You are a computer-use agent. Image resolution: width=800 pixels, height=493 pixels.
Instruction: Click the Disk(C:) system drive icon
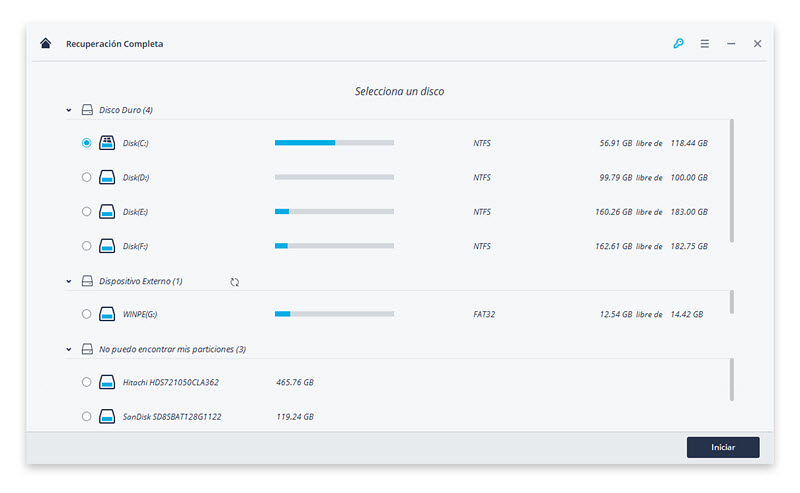(107, 143)
